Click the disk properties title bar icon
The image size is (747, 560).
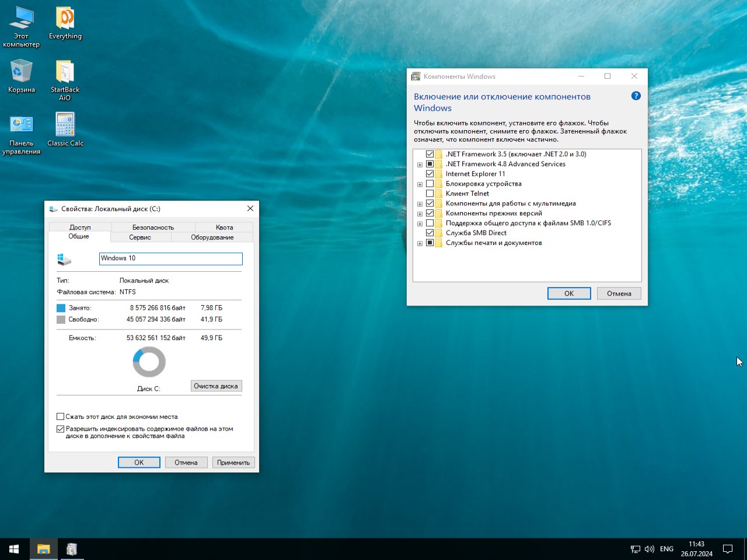click(54, 209)
